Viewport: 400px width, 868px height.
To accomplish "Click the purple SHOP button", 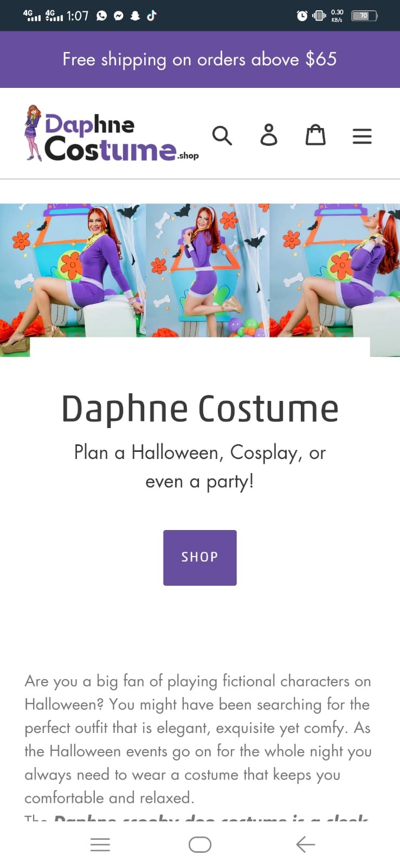I will (200, 558).
